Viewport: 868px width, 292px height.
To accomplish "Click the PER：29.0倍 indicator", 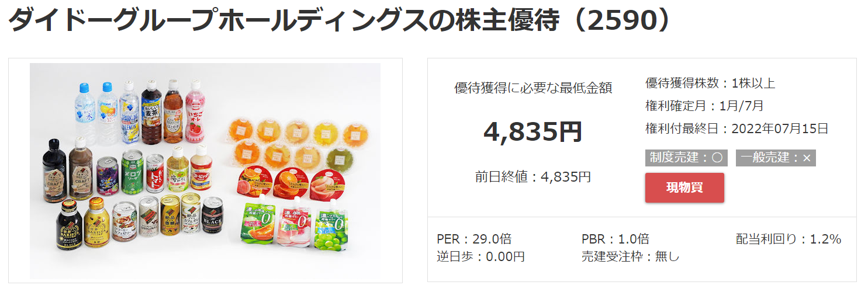I will tap(475, 239).
